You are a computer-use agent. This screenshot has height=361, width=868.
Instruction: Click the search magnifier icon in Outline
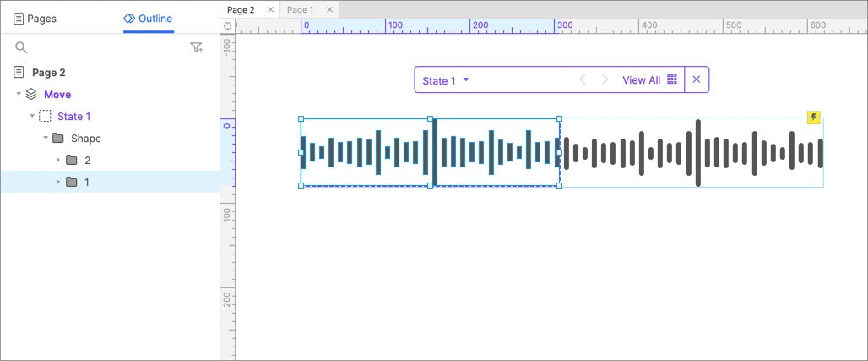point(21,48)
